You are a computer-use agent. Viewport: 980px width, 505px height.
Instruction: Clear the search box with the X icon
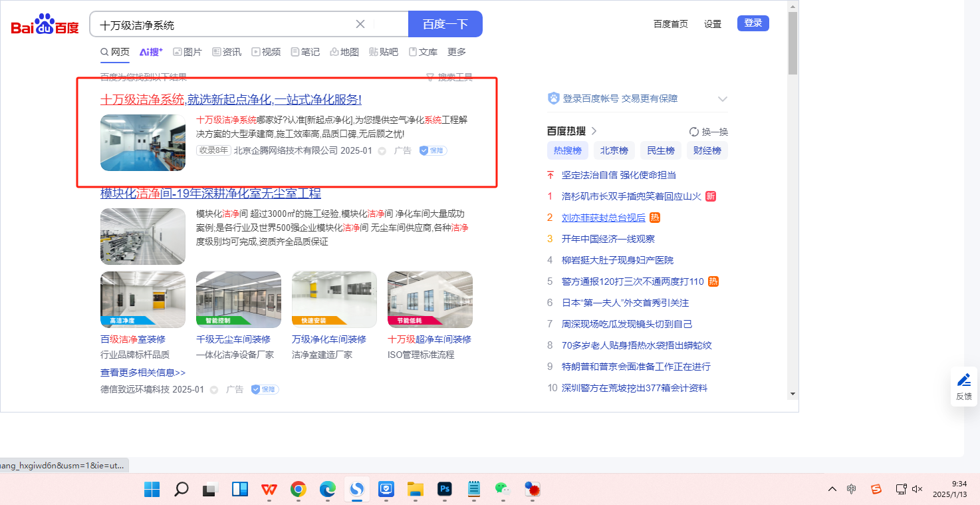[360, 24]
